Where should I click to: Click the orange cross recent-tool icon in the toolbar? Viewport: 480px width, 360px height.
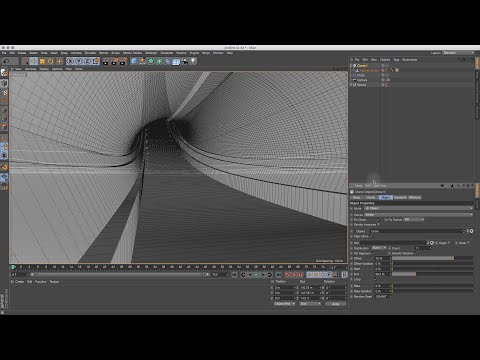tap(59, 61)
